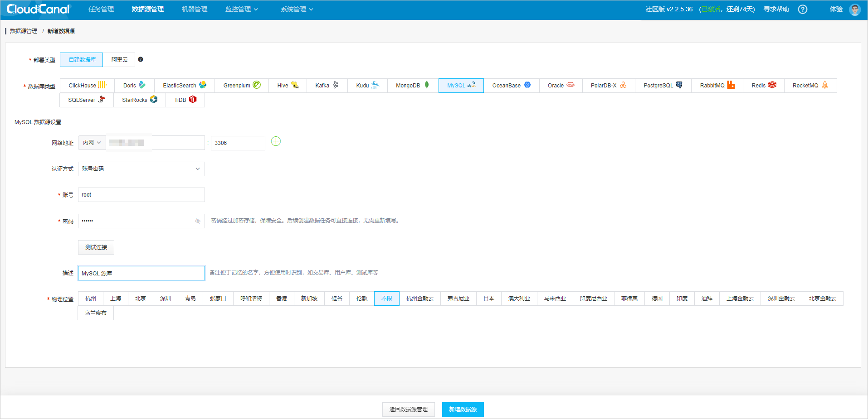The width and height of the screenshot is (868, 419).
Task: Open the 机器管理 navigation item
Action: [194, 9]
